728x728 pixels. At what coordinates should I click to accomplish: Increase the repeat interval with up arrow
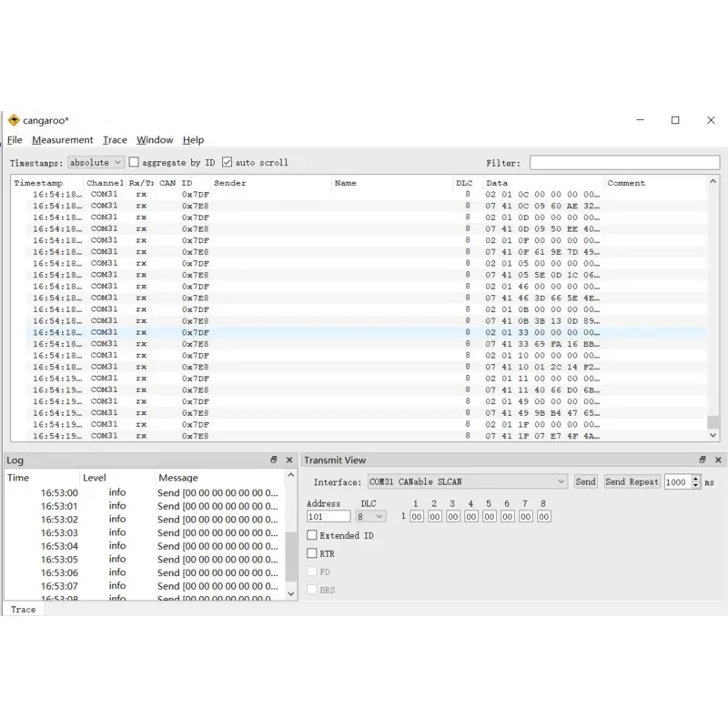695,479
